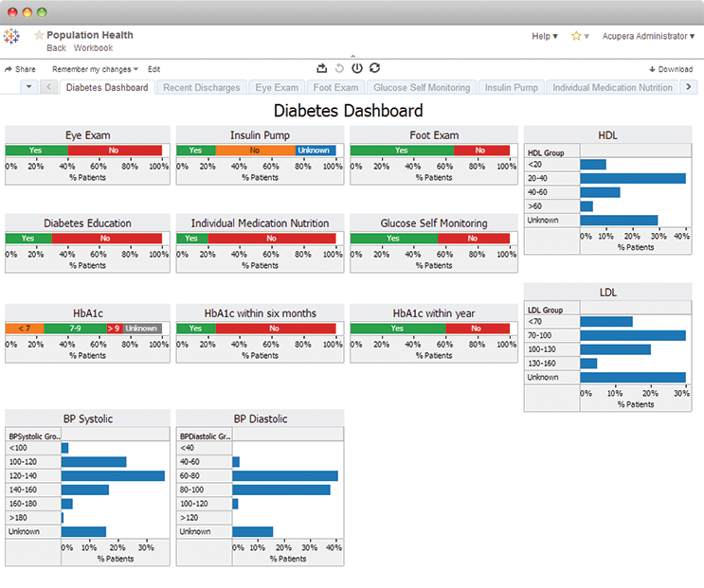Click the Share button
704x588 pixels.
click(20, 69)
